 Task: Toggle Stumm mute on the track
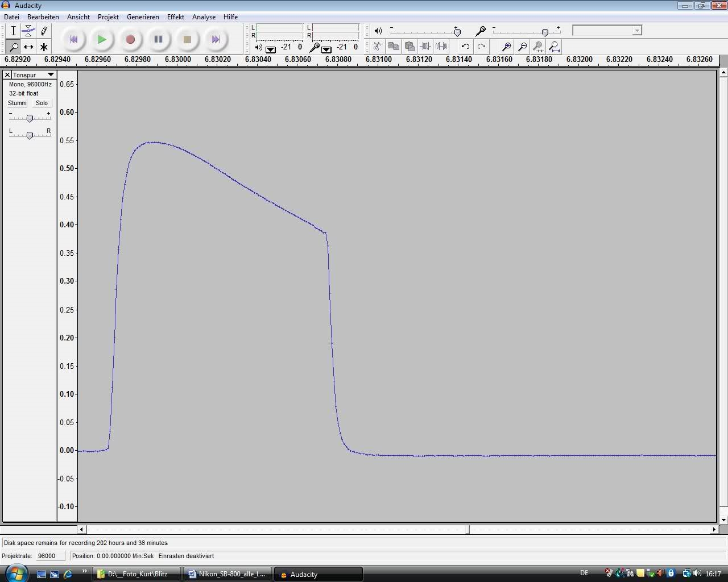pos(17,103)
